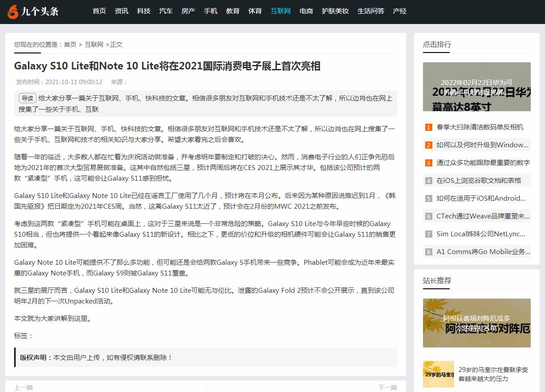Click the publish time 2021-10-11 09:00:12
The width and height of the screenshot is (545, 392).
[74, 82]
